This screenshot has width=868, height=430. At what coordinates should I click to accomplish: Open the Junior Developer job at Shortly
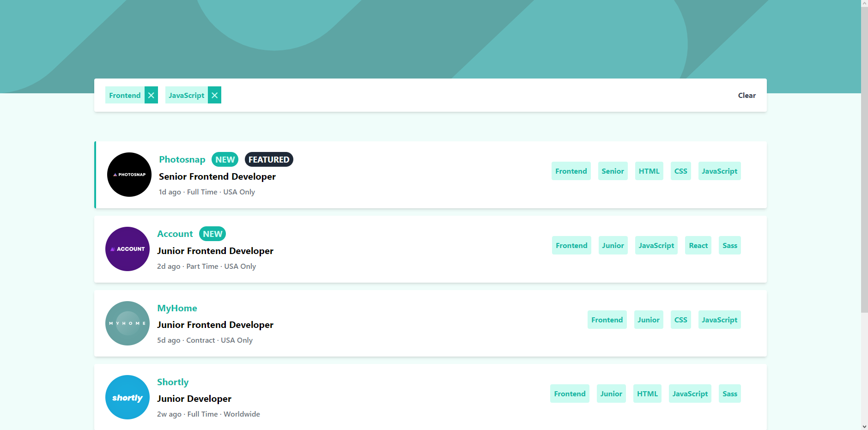pos(194,398)
